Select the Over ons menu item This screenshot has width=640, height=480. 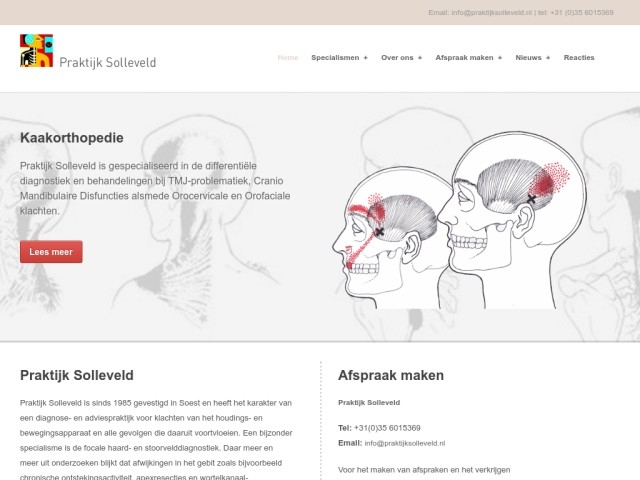[396, 58]
